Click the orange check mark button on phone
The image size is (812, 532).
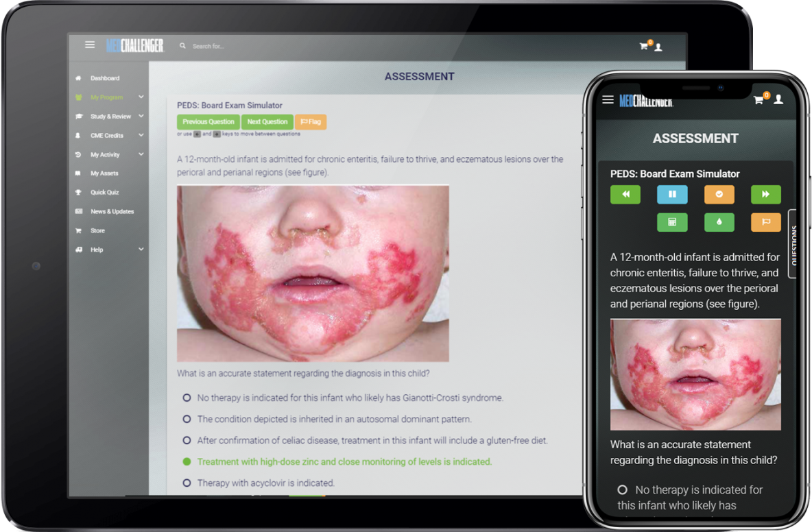[719, 195]
